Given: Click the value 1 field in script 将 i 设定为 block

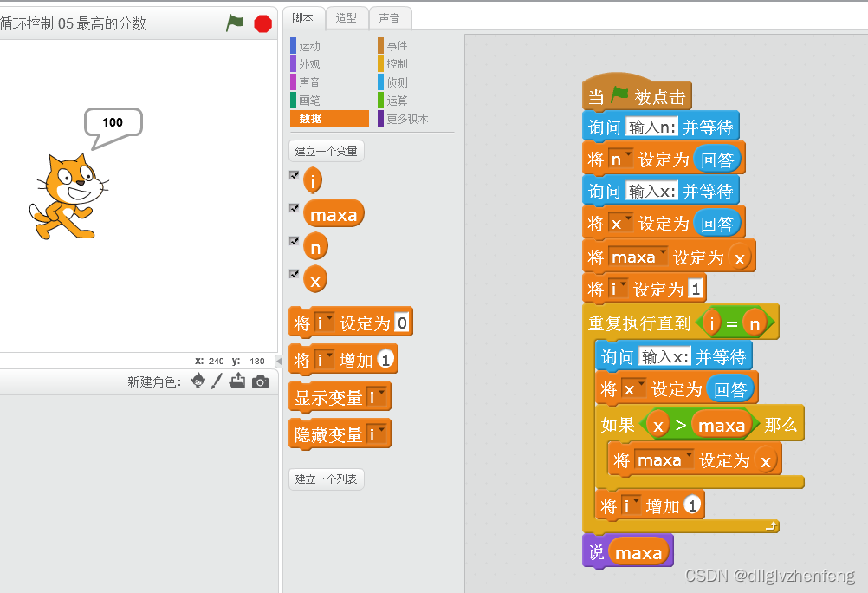Looking at the screenshot, I should point(696,288).
